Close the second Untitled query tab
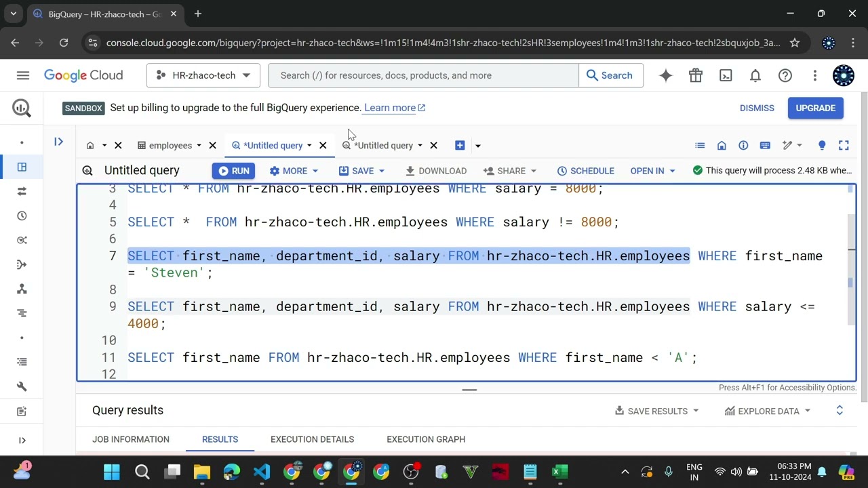868x488 pixels. pyautogui.click(x=433, y=145)
